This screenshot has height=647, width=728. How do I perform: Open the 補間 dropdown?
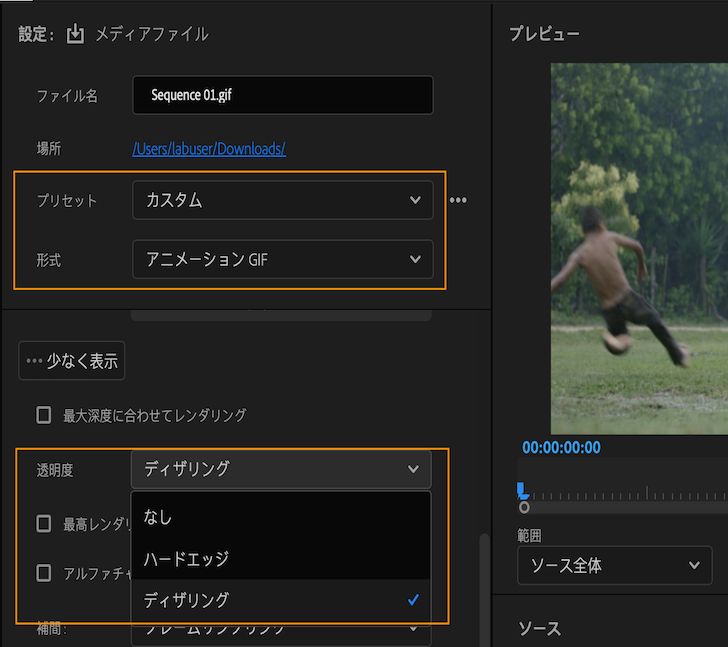tap(281, 632)
